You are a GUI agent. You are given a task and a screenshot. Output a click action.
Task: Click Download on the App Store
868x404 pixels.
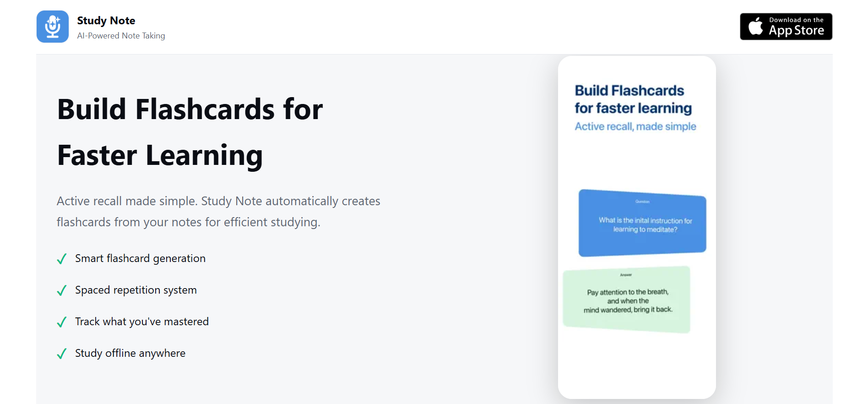786,26
